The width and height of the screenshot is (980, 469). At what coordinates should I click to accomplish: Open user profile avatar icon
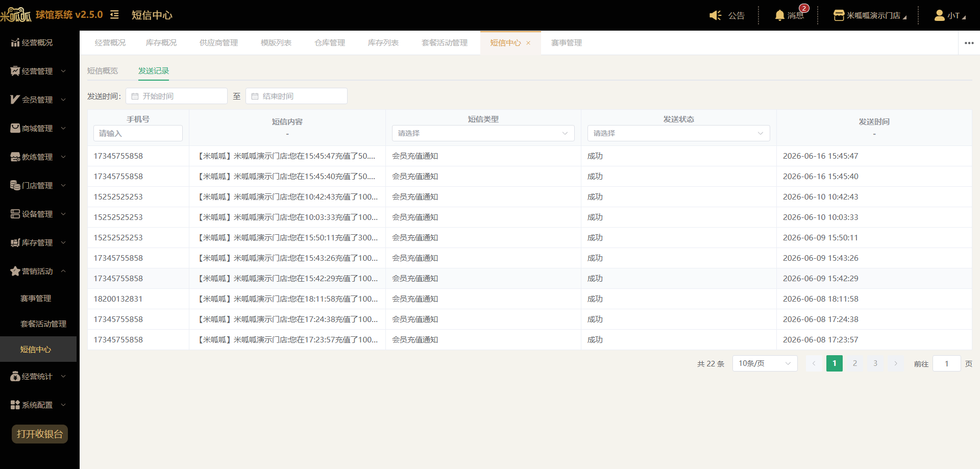pos(939,15)
